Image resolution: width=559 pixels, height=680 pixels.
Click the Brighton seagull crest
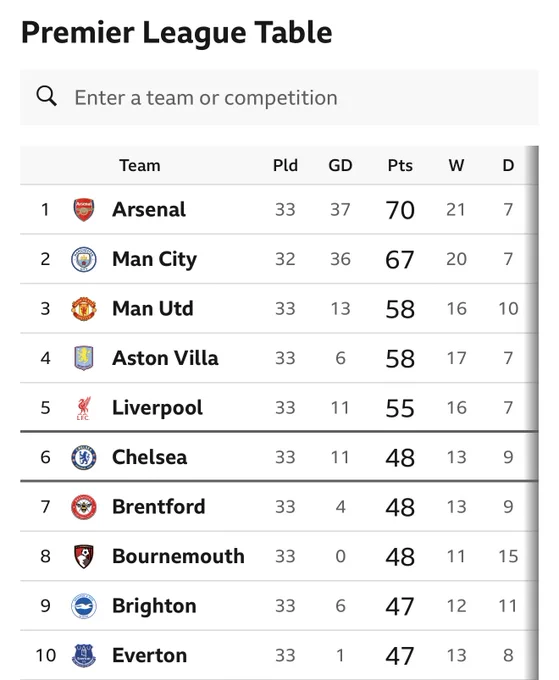coord(84,606)
